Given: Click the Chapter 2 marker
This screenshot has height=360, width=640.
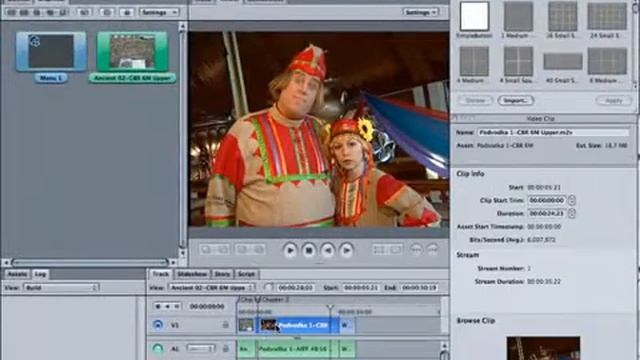Looking at the screenshot, I should [x=258, y=300].
